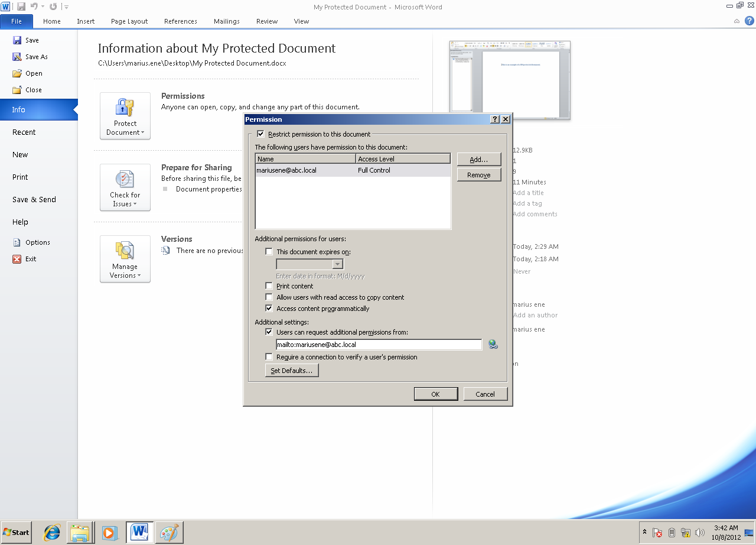
Task: Switch to the Page Layout ribbon tab
Action: point(129,21)
